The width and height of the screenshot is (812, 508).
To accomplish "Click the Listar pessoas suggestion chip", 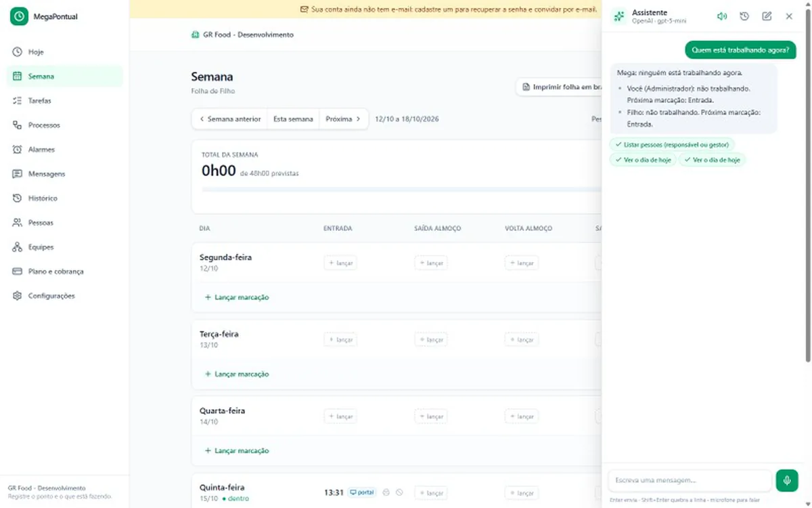I will (x=672, y=144).
